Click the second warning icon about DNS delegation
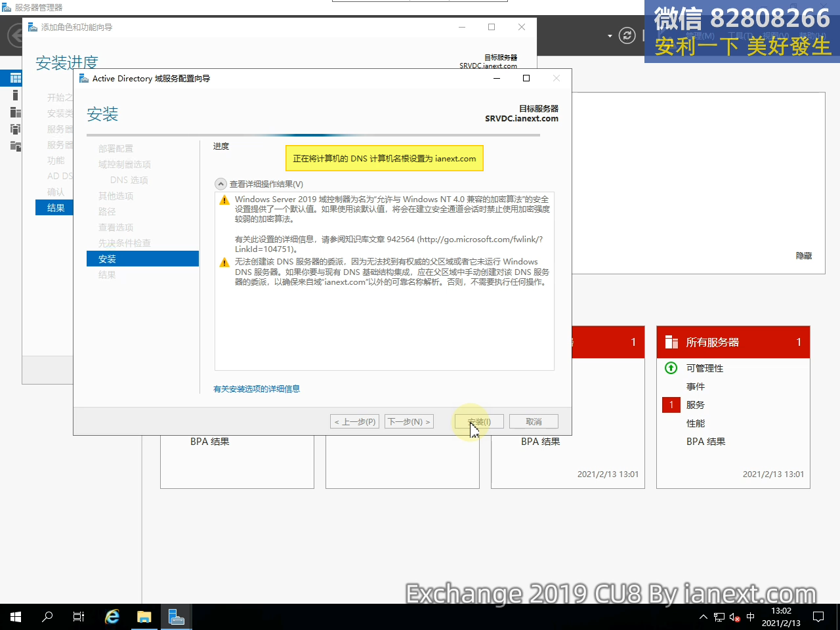This screenshot has width=840, height=630. [224, 262]
